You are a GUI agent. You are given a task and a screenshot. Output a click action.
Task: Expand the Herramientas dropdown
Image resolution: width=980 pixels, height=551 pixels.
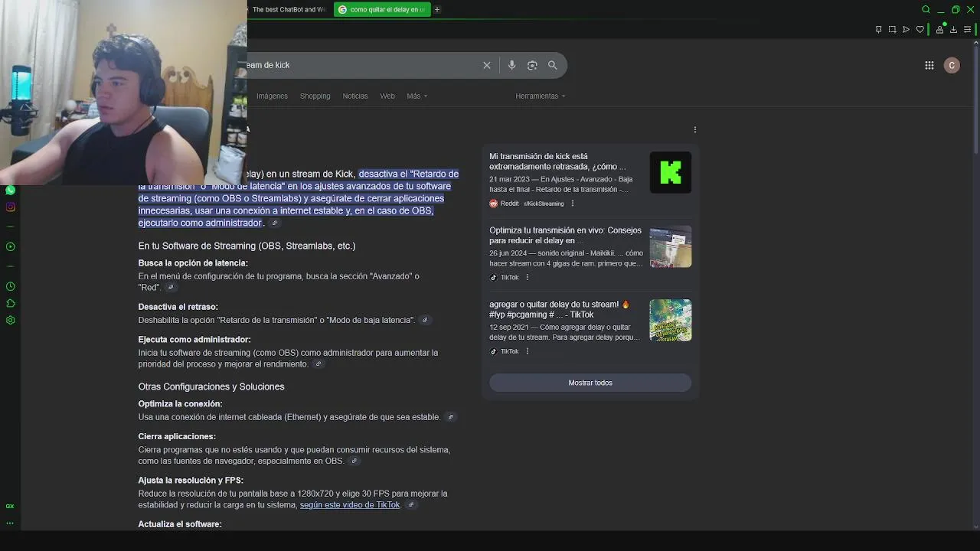pos(541,96)
